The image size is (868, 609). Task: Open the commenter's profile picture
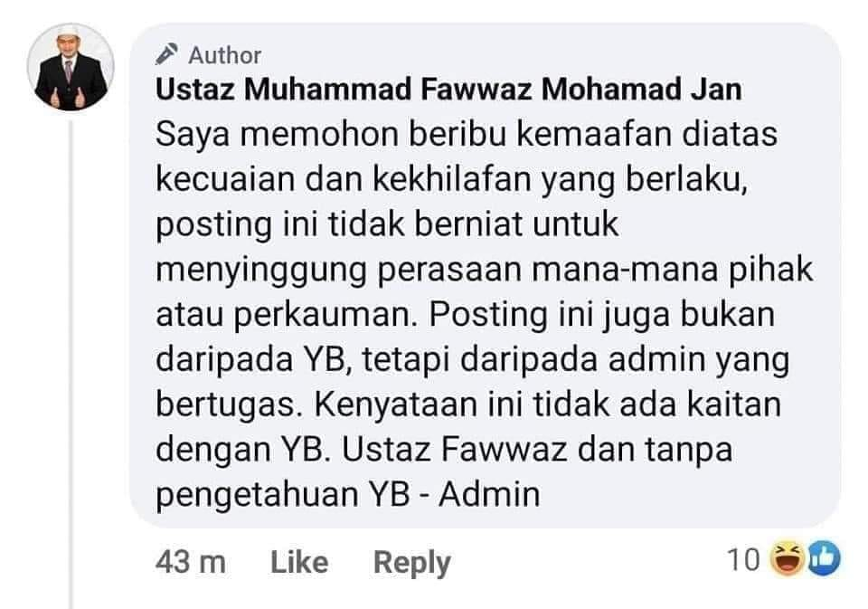point(71,67)
